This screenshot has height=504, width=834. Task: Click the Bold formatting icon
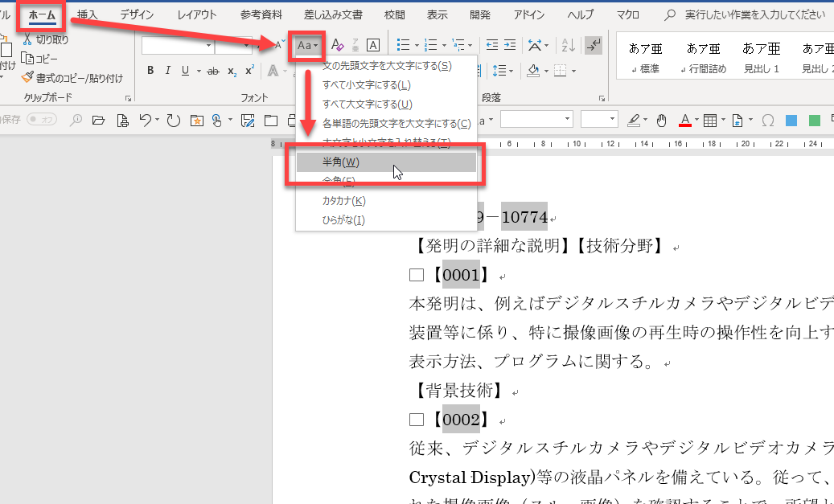click(x=150, y=71)
